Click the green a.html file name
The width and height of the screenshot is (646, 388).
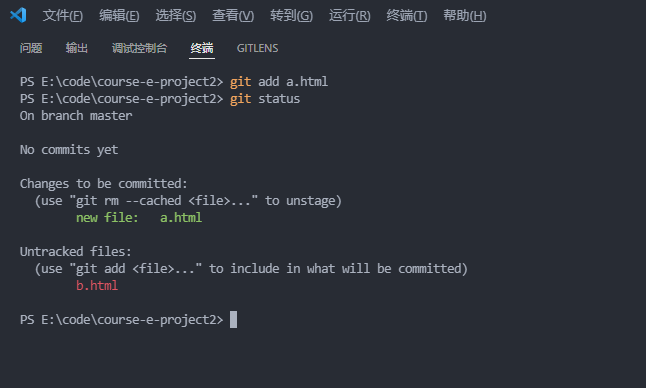click(x=181, y=217)
